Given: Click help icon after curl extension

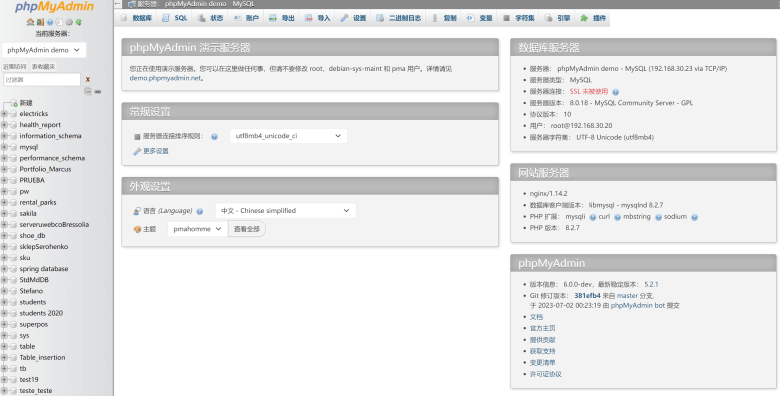Looking at the screenshot, I should pos(617,217).
